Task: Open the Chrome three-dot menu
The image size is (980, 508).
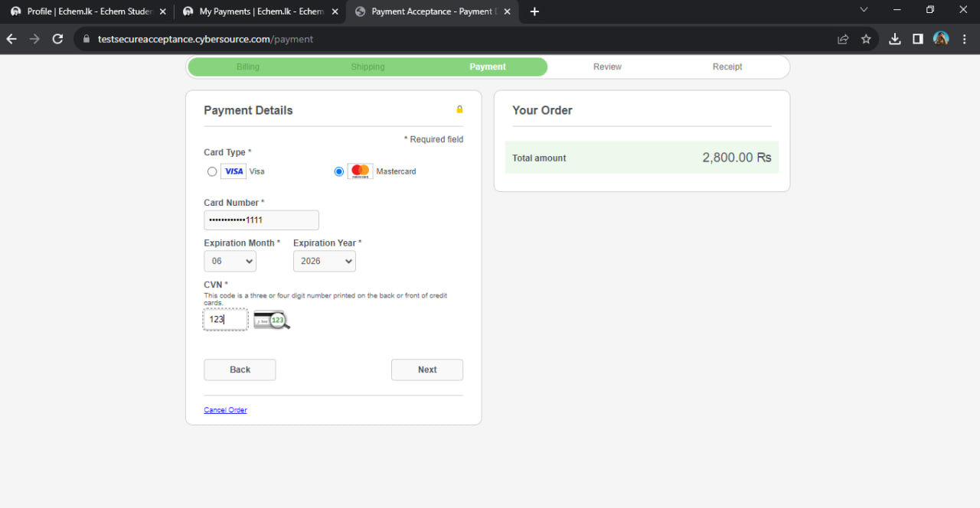Action: 965,39
